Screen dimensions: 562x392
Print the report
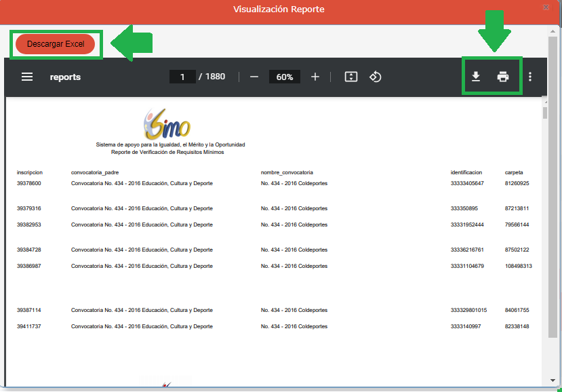[x=503, y=77]
